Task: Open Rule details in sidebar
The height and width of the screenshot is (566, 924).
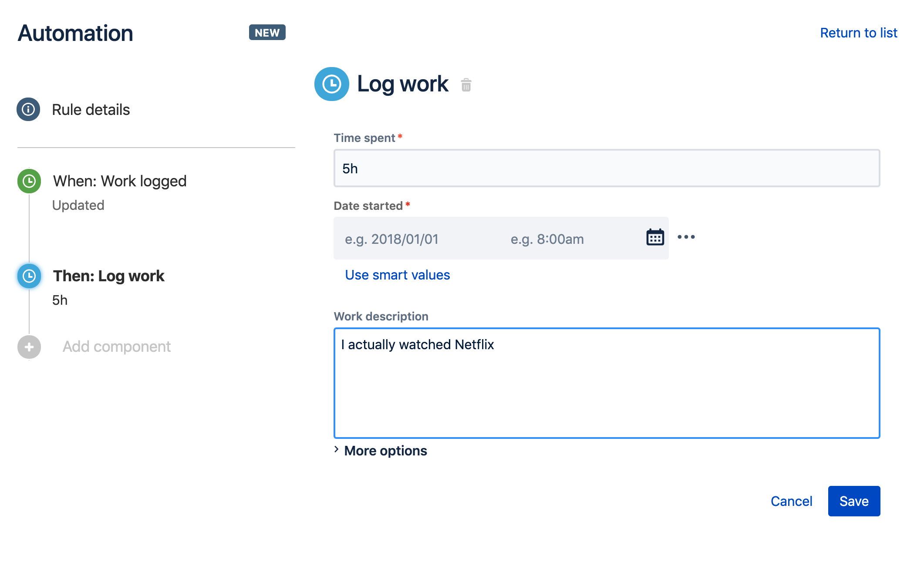Action: pos(91,110)
